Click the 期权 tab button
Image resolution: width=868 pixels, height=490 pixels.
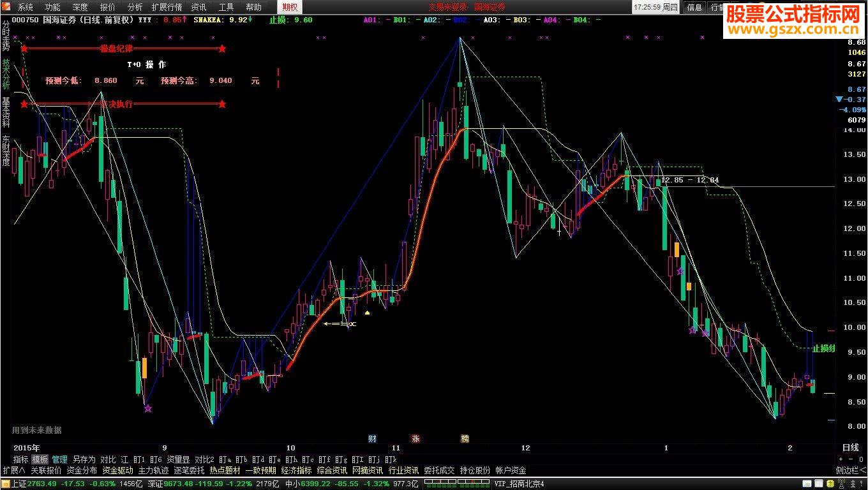[290, 7]
